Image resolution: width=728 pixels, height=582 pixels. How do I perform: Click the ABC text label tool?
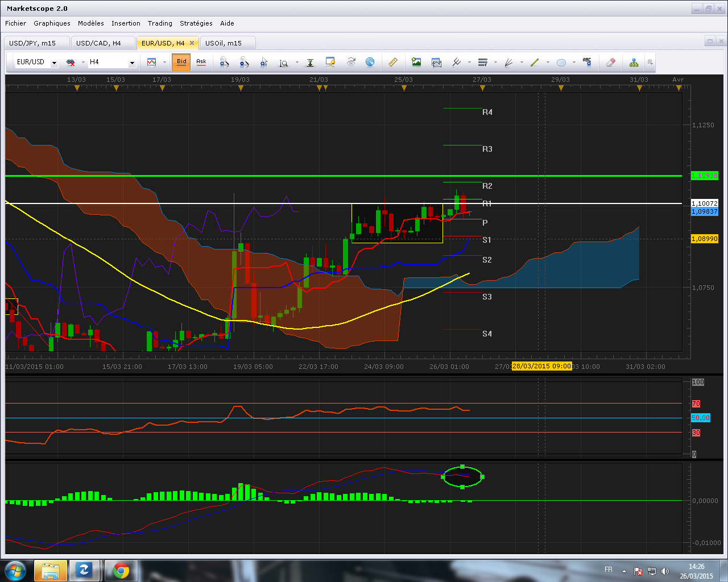587,63
